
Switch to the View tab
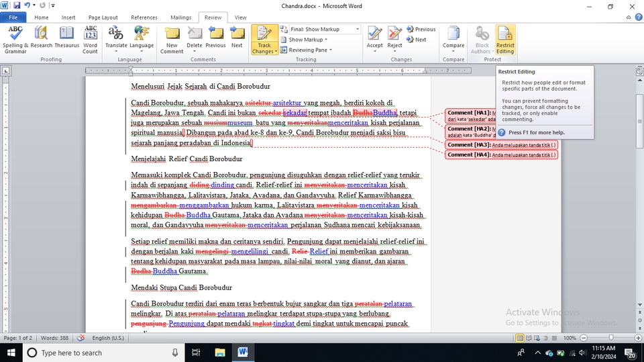tap(241, 17)
